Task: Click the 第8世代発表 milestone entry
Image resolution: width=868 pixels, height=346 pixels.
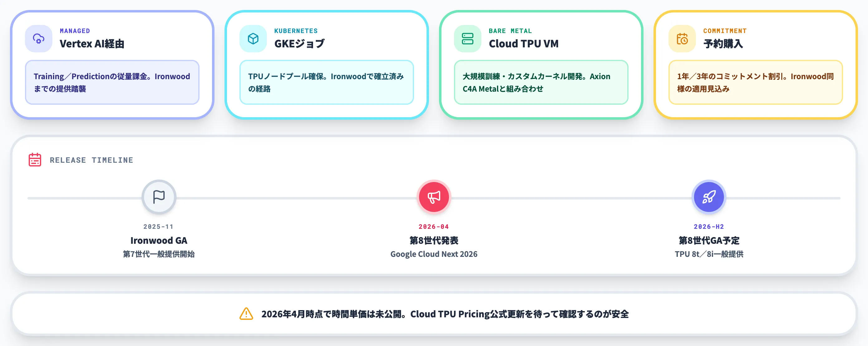Action: (434, 240)
